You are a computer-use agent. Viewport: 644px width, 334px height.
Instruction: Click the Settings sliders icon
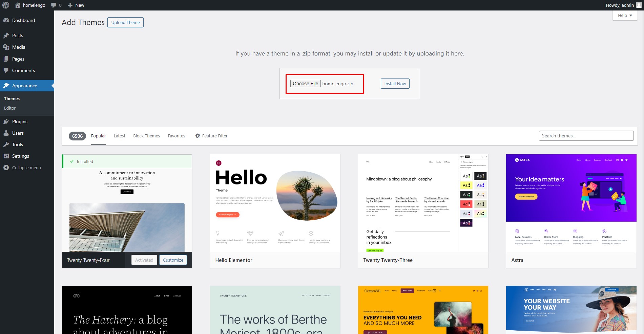click(6, 156)
